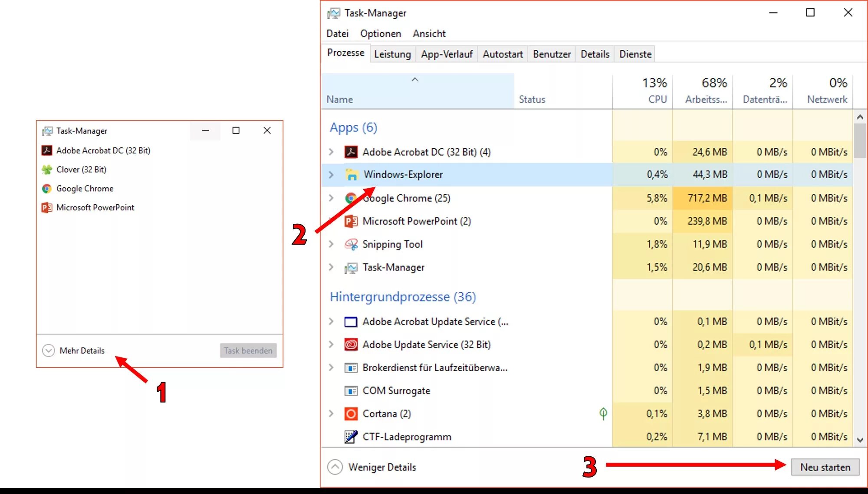The width and height of the screenshot is (868, 494).
Task: Click PowerPoint icon in small Task-Manager
Action: click(47, 208)
